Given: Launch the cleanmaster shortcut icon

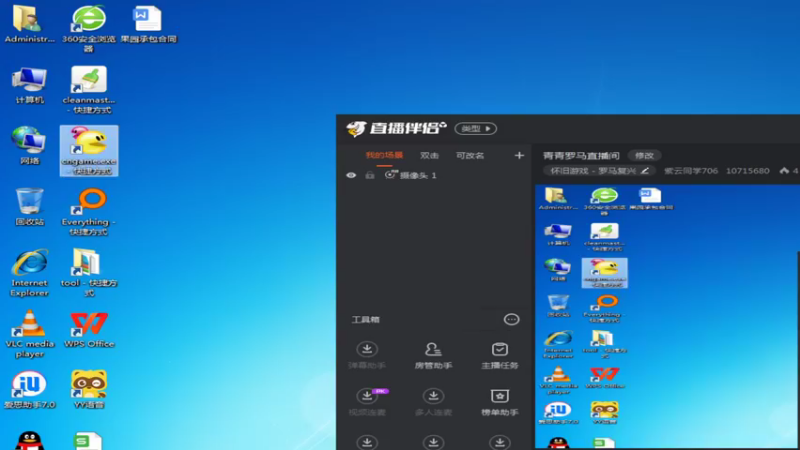Looking at the screenshot, I should (x=89, y=89).
